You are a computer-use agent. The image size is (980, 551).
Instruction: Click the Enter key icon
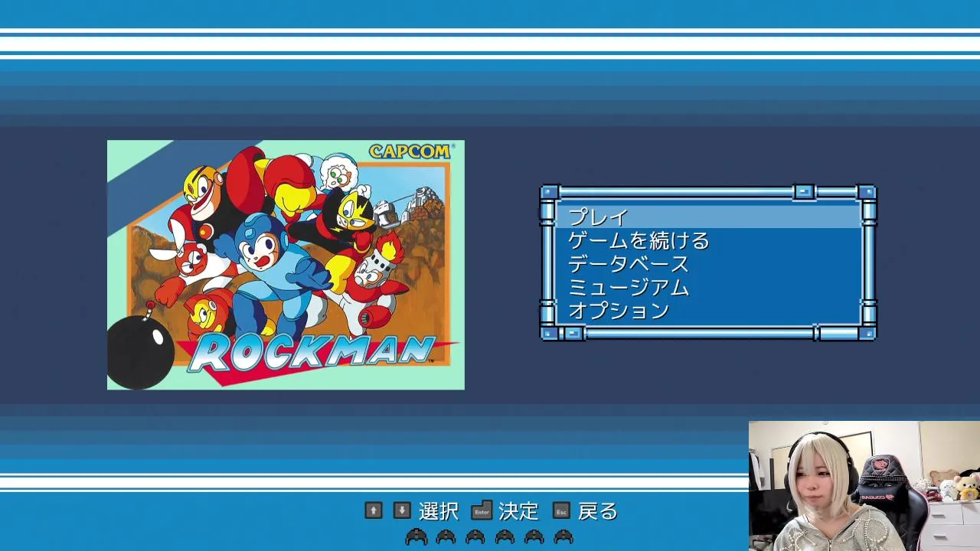pyautogui.click(x=482, y=510)
